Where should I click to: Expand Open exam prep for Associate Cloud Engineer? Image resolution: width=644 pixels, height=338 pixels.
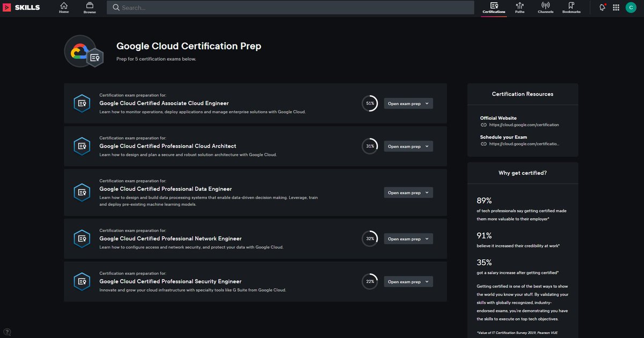pos(408,104)
